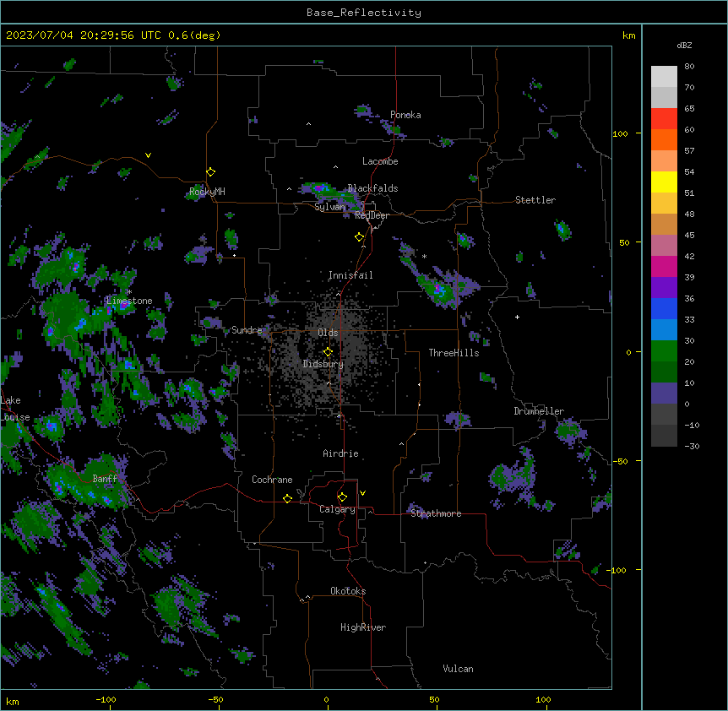The width and height of the screenshot is (728, 711).
Task: Select the purple 36-39 dBZ legend swatch
Action: [x=664, y=288]
